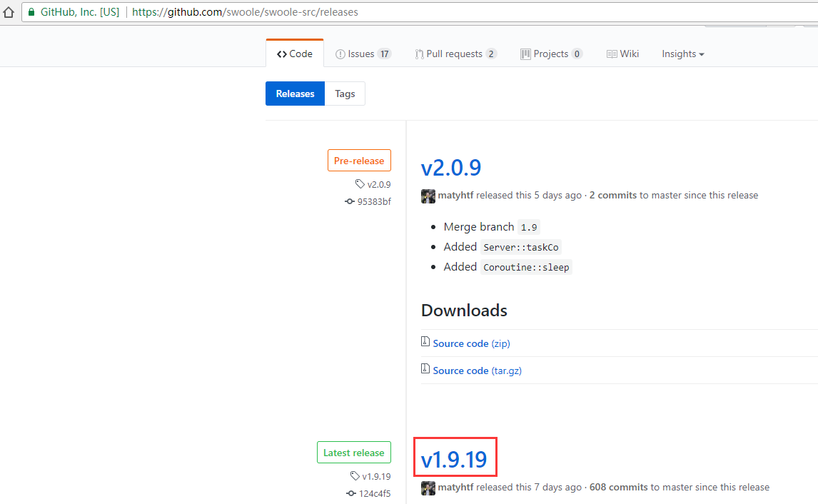818x504 pixels.
Task: Open the Projects tab
Action: click(x=552, y=54)
